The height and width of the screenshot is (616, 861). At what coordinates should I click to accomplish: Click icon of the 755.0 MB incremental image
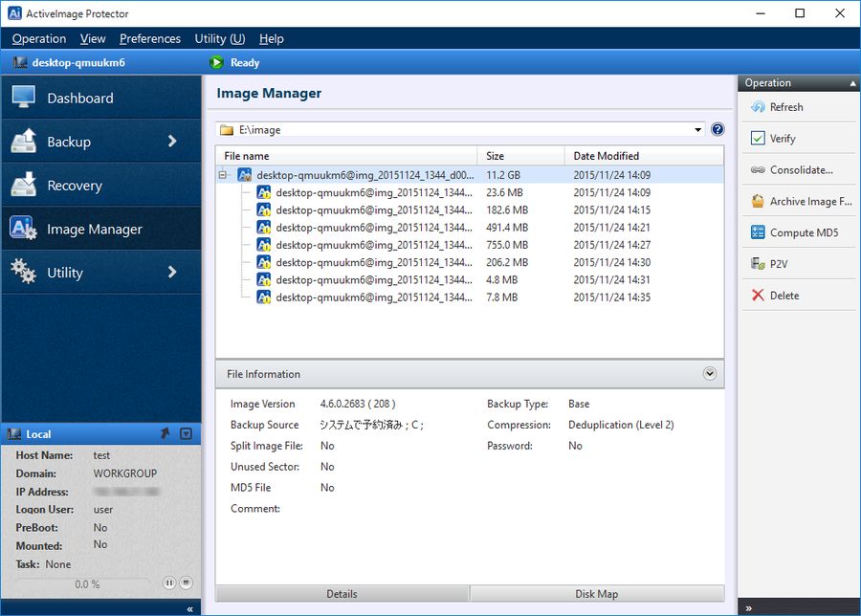[x=264, y=245]
